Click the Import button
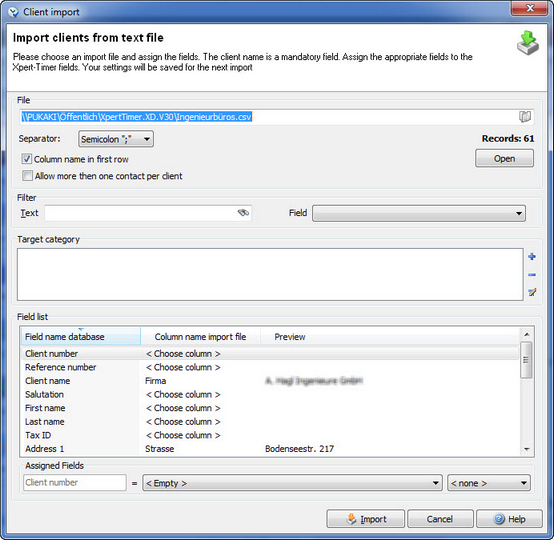 click(366, 519)
